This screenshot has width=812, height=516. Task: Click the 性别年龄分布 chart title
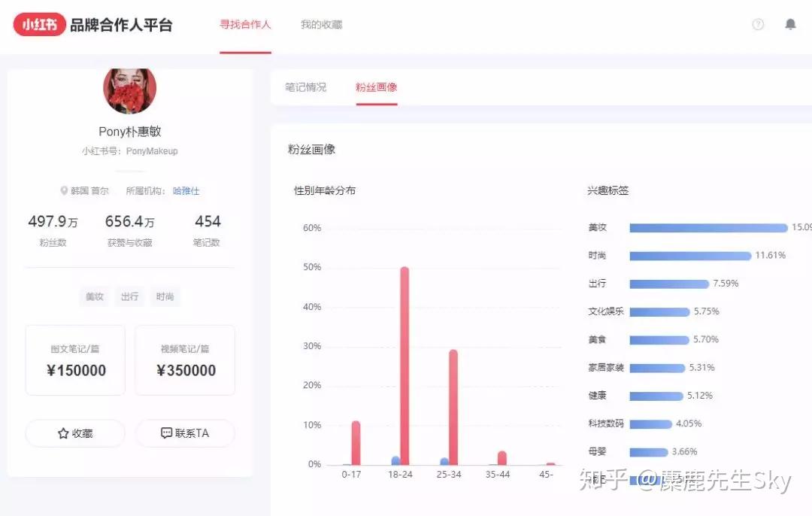click(x=325, y=190)
